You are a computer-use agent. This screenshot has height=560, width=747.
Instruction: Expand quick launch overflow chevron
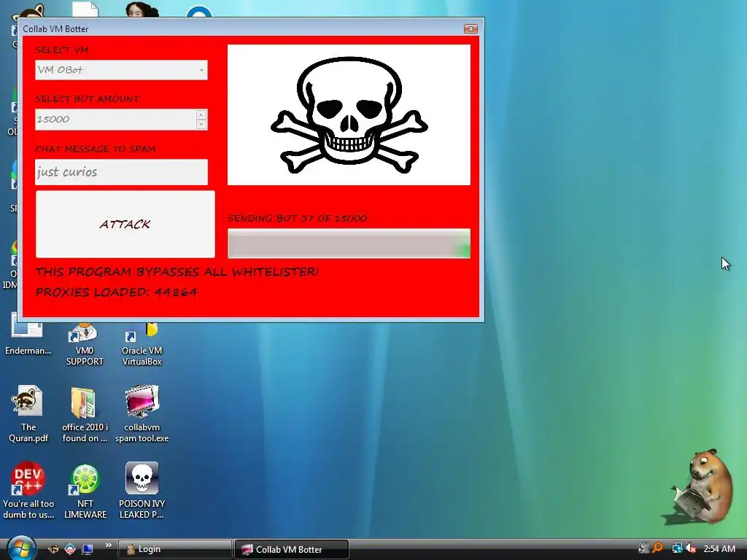109,545
